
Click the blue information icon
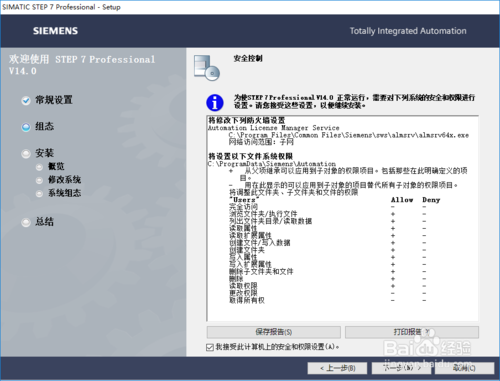coord(215,102)
